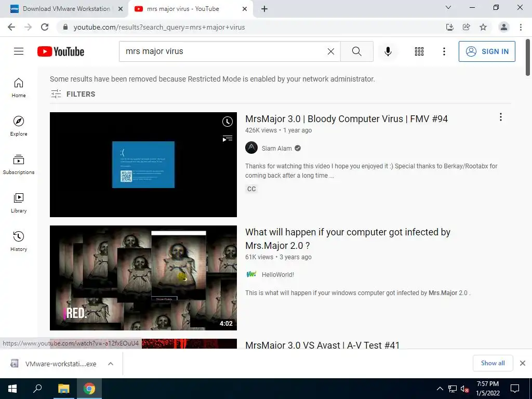532x399 pixels.
Task: Select the mrs major virus YouTube tab
Action: point(183,9)
